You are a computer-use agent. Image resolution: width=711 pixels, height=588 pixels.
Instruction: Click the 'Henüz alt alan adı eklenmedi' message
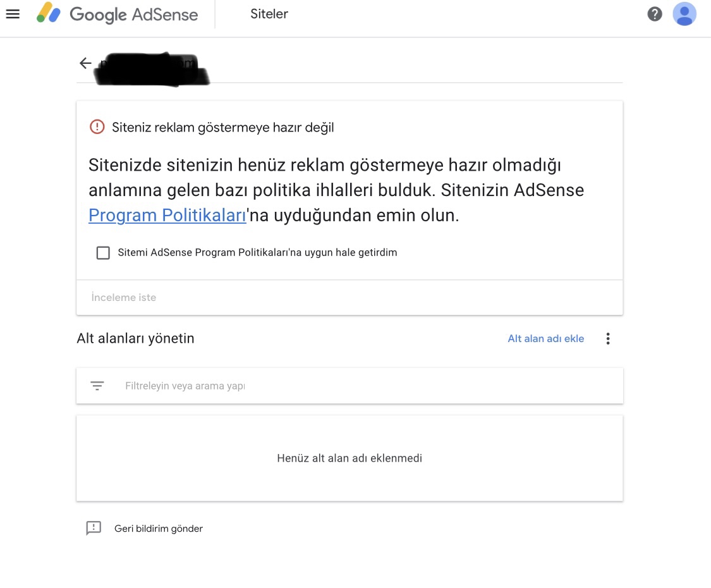tap(349, 458)
